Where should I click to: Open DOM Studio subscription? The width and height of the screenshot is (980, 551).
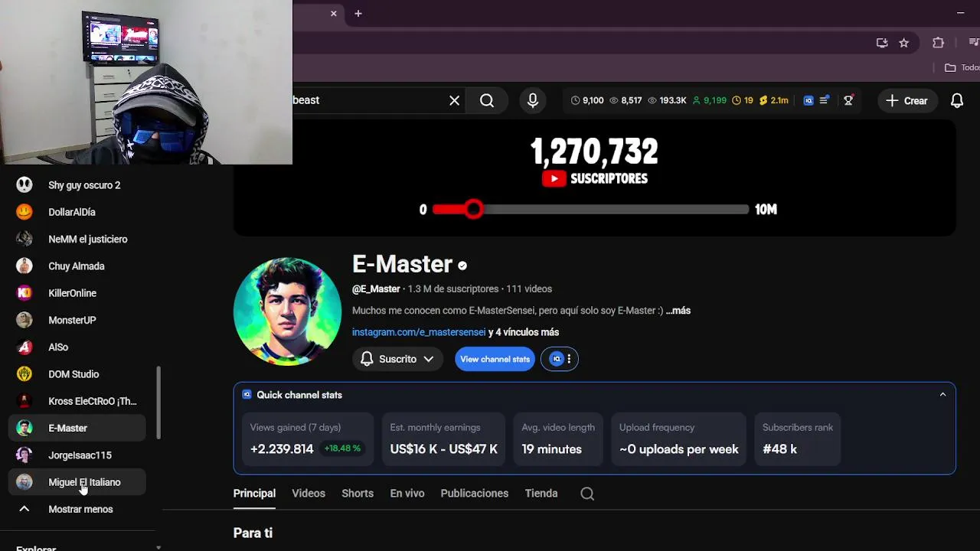[x=77, y=374]
